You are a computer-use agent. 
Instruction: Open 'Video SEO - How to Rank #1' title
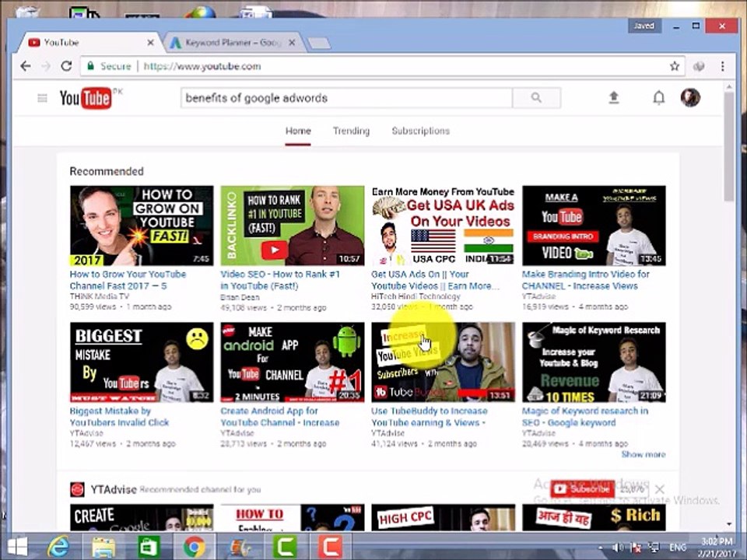click(280, 280)
